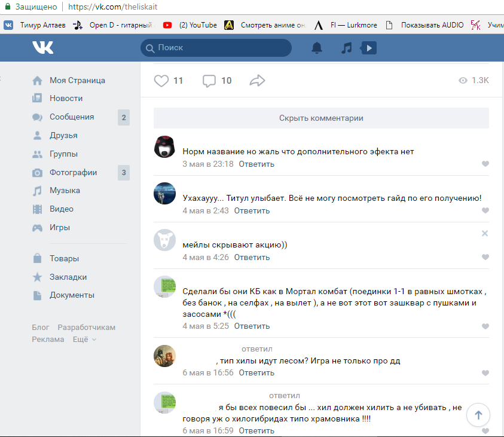The image size is (504, 437).
Task: Share the post with arrow icon
Action: 257,81
